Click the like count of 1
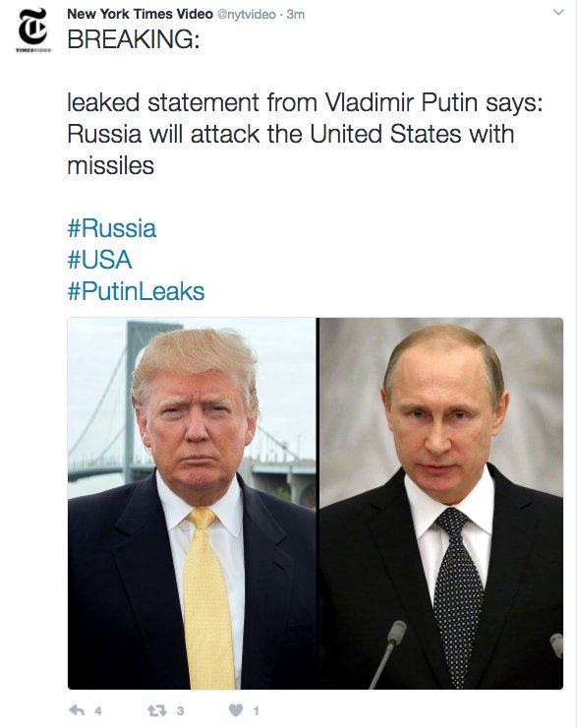 (x=256, y=711)
